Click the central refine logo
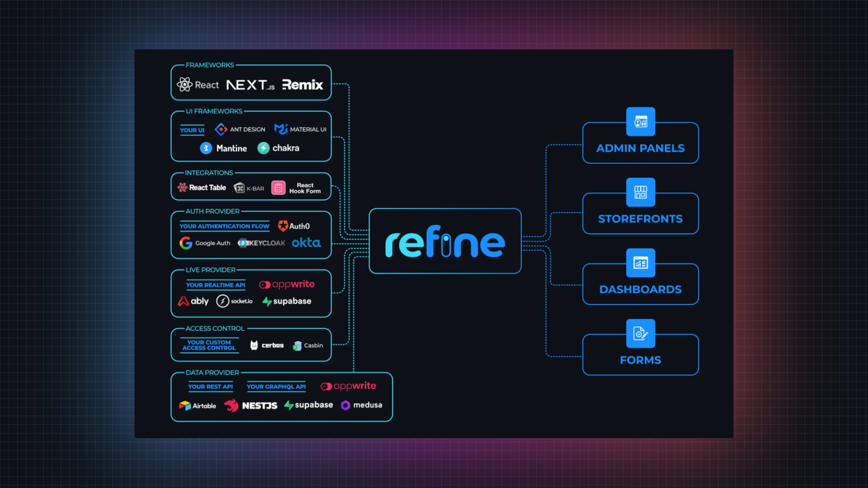Screen dimensions: 868x488 [x=445, y=241]
